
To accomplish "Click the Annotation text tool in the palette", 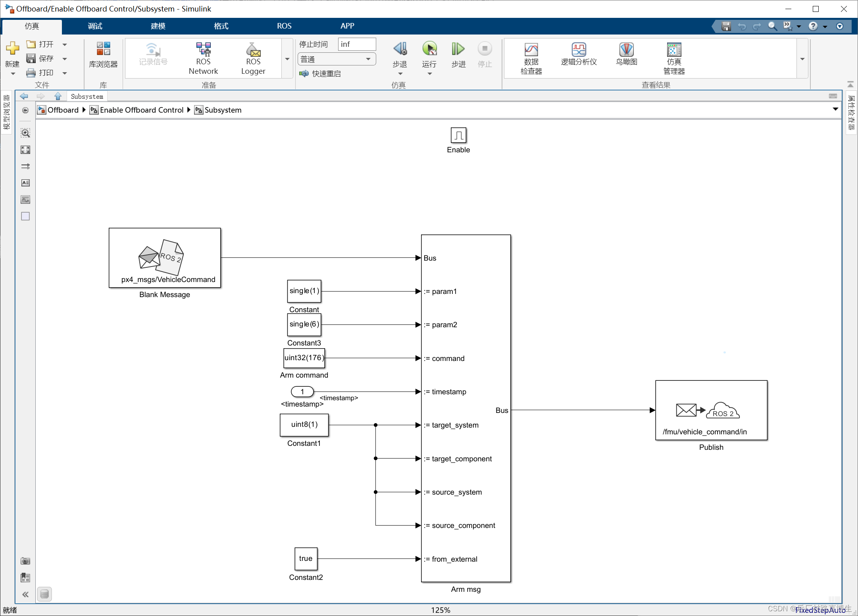I will 25,183.
